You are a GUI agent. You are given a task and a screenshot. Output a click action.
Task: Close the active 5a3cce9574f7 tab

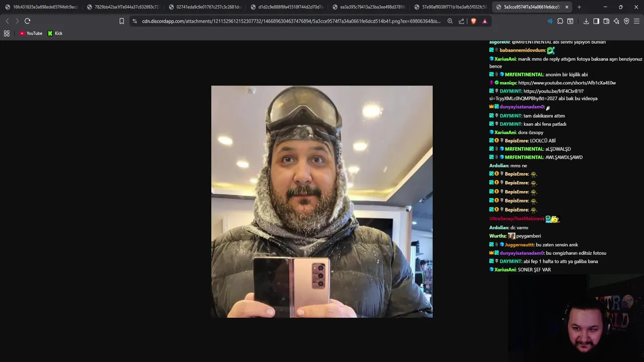point(567,7)
